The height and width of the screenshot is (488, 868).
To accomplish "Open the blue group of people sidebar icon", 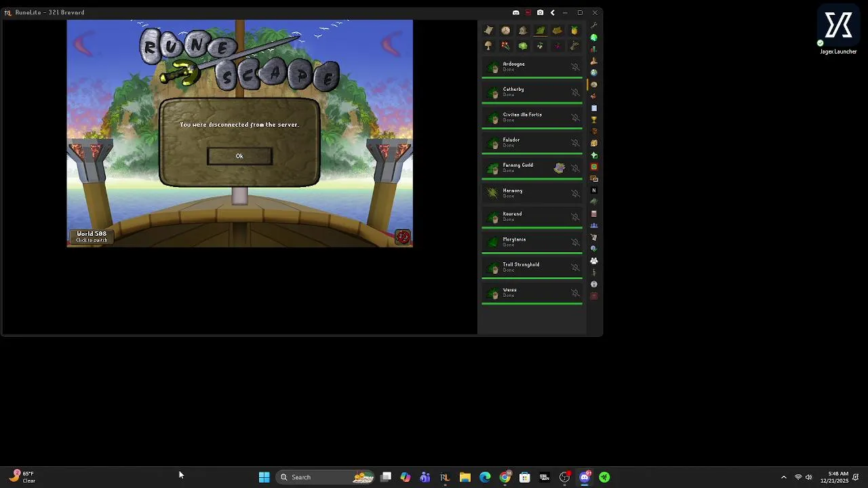I will click(x=594, y=225).
